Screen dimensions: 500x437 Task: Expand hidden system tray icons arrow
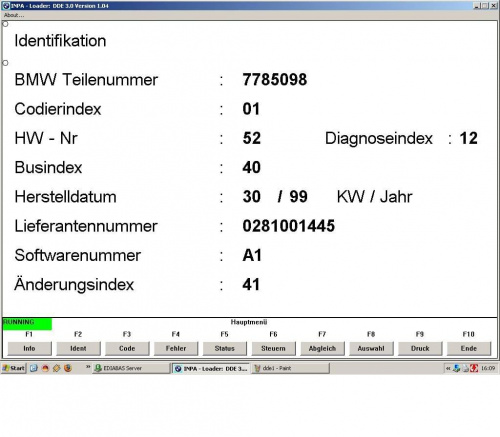[x=448, y=368]
